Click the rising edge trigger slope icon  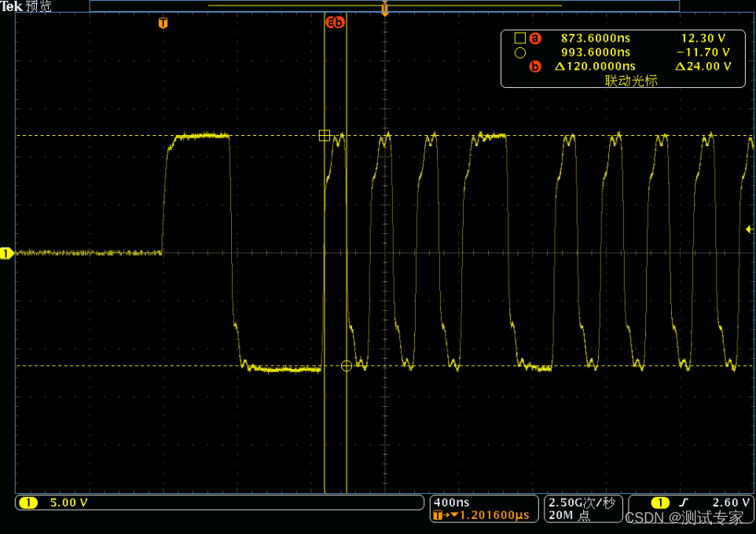(x=684, y=503)
